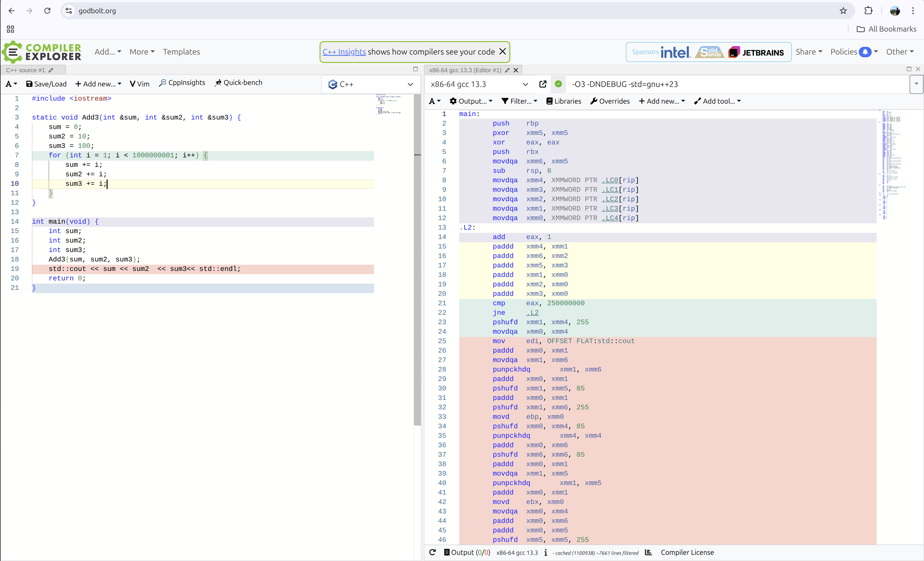This screenshot has height=561, width=924.
Task: Switch to the Output (0/0) tab
Action: pyautogui.click(x=467, y=552)
